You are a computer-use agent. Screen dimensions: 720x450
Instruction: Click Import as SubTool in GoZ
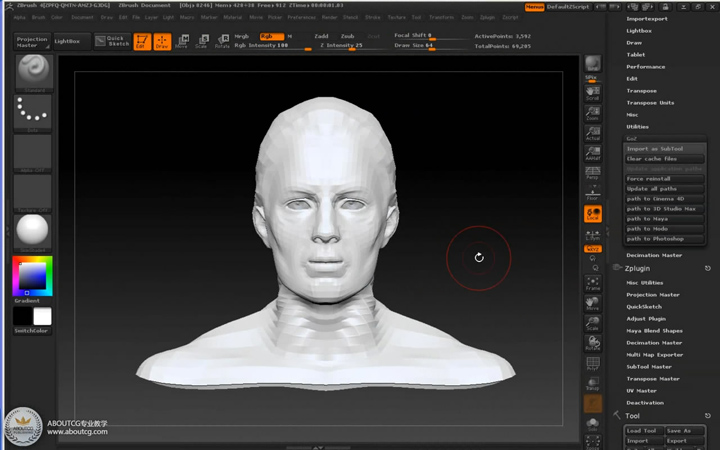click(x=664, y=149)
